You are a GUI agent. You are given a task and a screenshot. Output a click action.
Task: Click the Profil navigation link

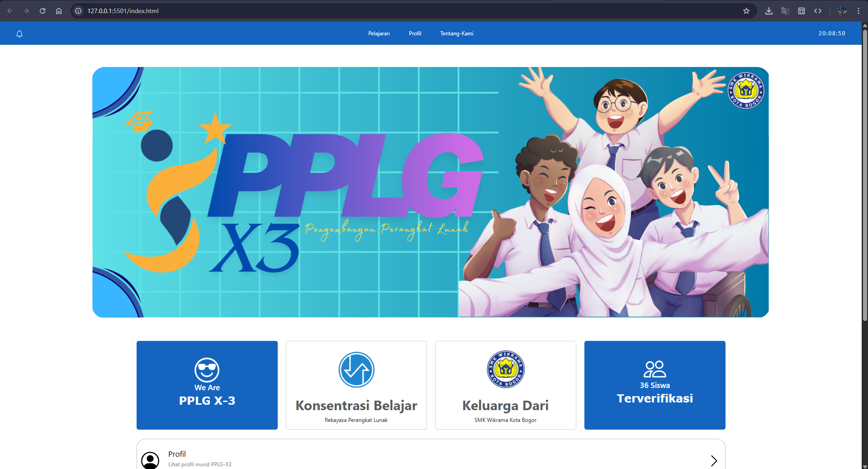point(414,33)
